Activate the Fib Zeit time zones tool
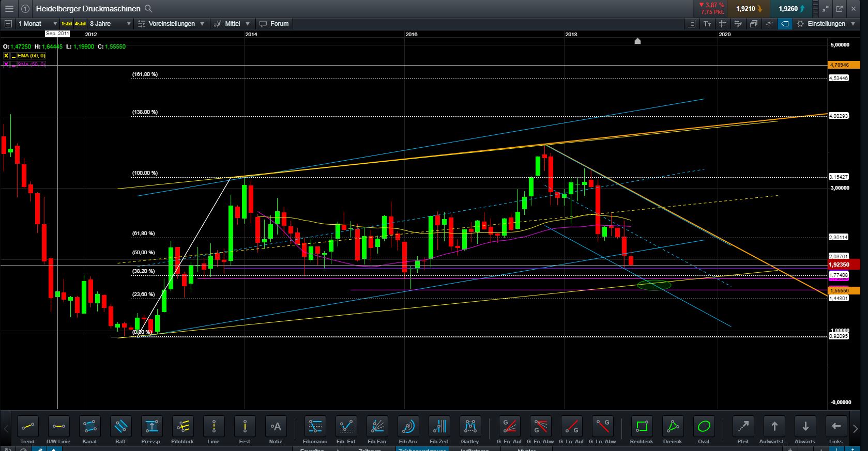868x451 pixels. (439, 427)
